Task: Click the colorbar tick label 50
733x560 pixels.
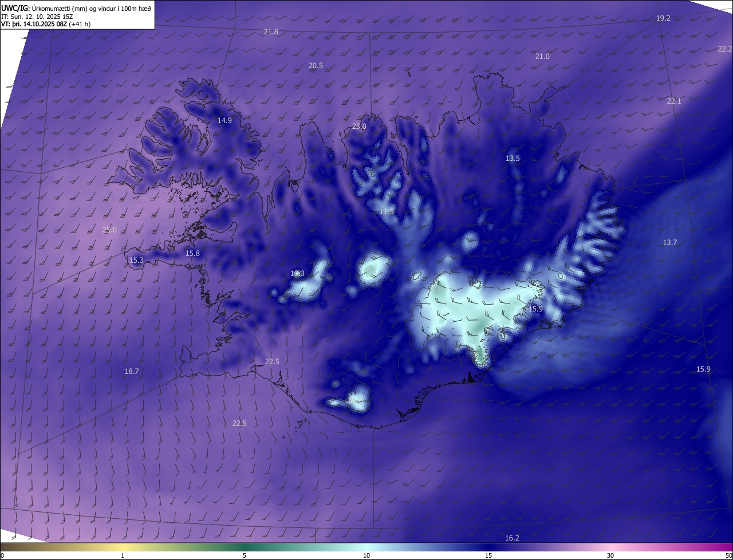Action: pos(728,555)
